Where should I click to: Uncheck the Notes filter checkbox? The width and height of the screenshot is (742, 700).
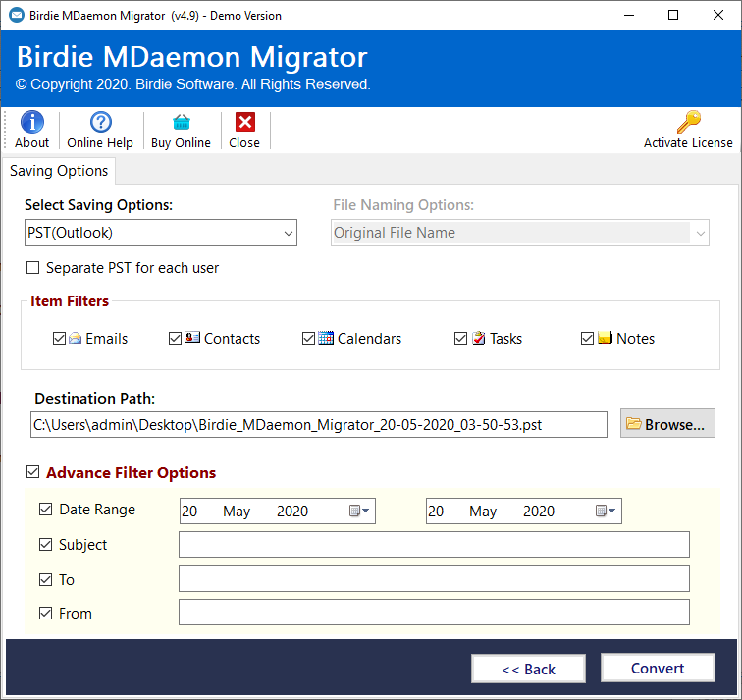587,339
